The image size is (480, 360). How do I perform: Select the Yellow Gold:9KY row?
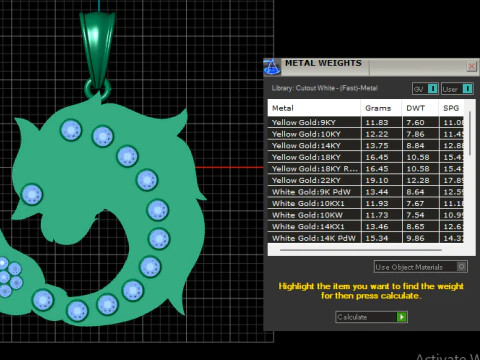click(366, 122)
